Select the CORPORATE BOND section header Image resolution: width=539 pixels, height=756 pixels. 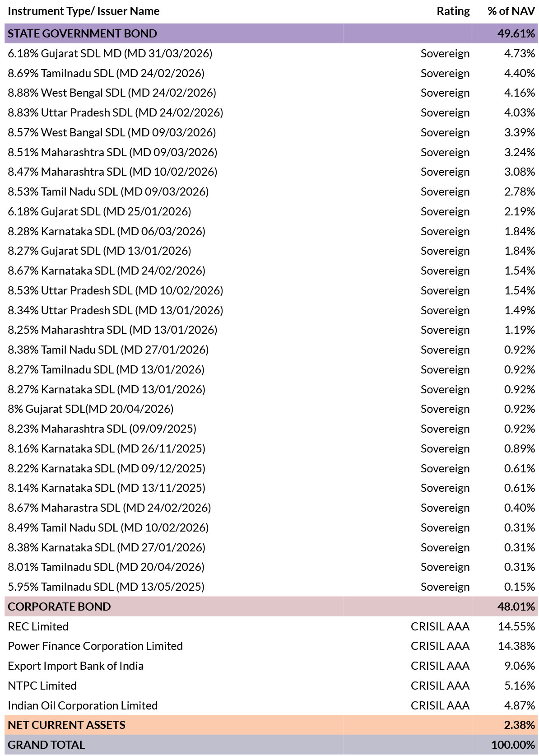(59, 607)
